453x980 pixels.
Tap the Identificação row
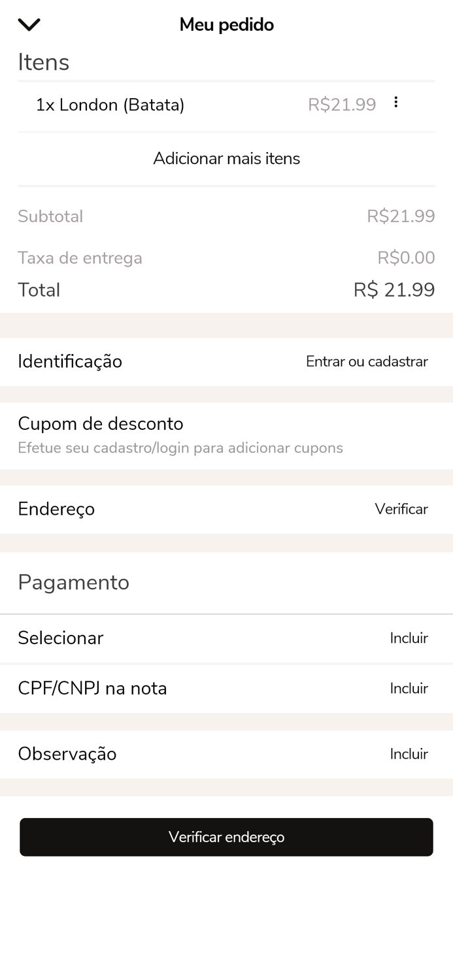point(70,361)
